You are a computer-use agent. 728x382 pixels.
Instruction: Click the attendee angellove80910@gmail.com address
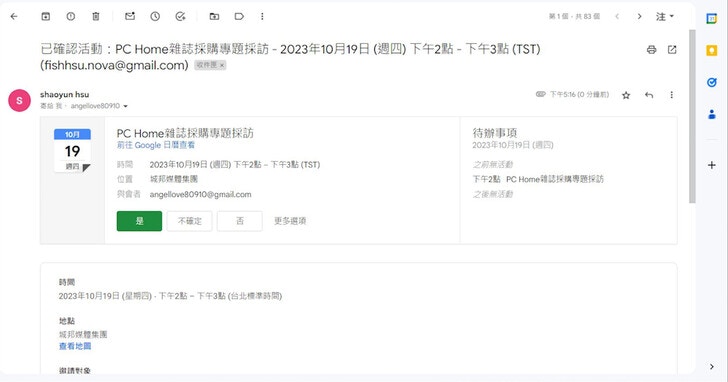(x=201, y=194)
